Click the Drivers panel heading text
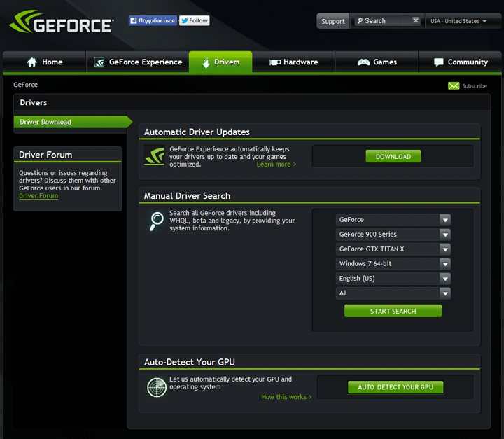 pos(34,103)
